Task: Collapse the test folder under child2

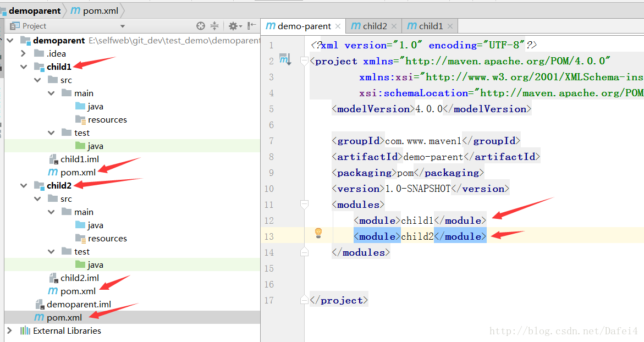Action: [51, 251]
